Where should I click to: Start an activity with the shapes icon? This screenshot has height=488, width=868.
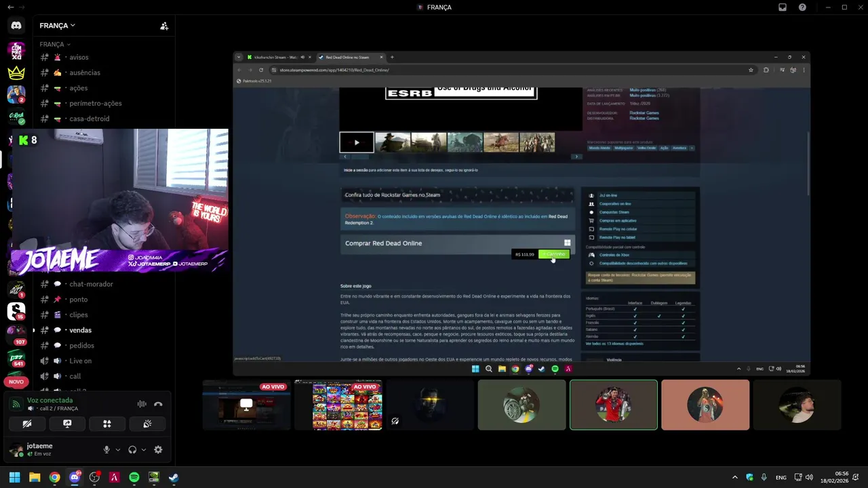click(107, 424)
